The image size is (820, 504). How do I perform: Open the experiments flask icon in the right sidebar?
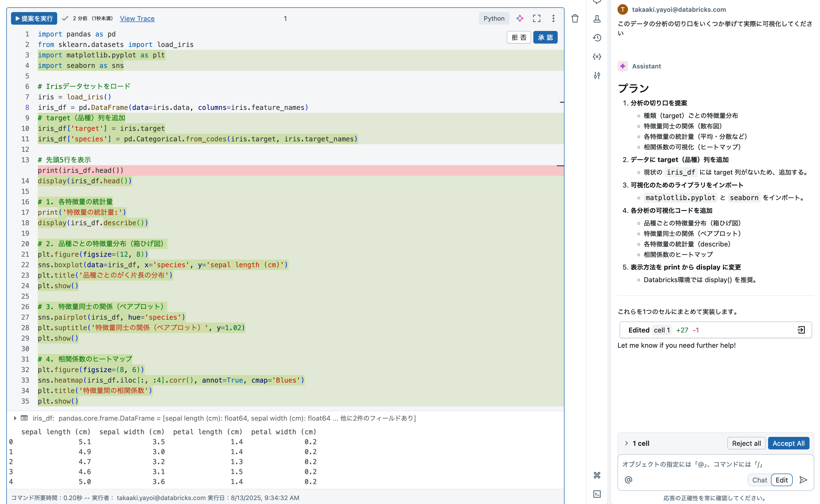(597, 19)
